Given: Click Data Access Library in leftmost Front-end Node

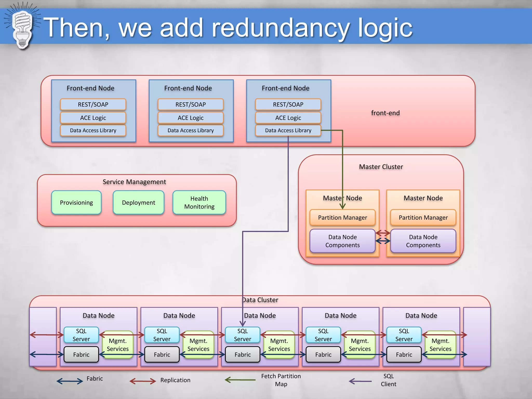Looking at the screenshot, I should [x=93, y=130].
